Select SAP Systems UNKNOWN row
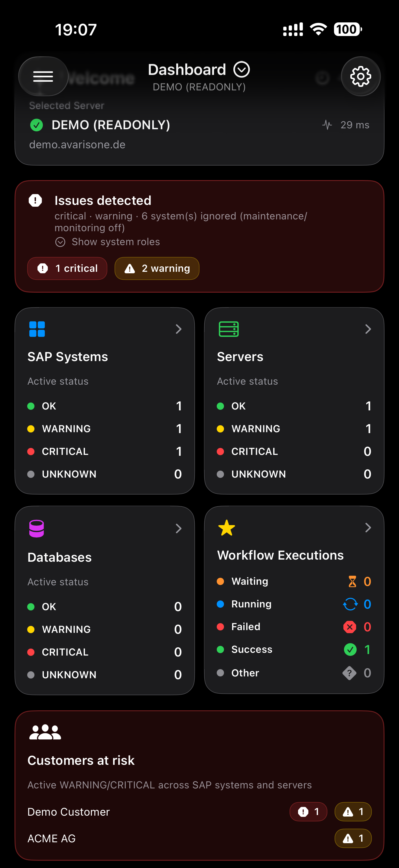 [105, 474]
